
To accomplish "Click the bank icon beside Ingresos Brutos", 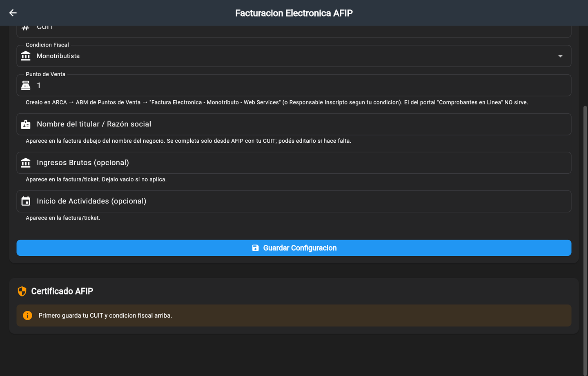I will pyautogui.click(x=26, y=163).
